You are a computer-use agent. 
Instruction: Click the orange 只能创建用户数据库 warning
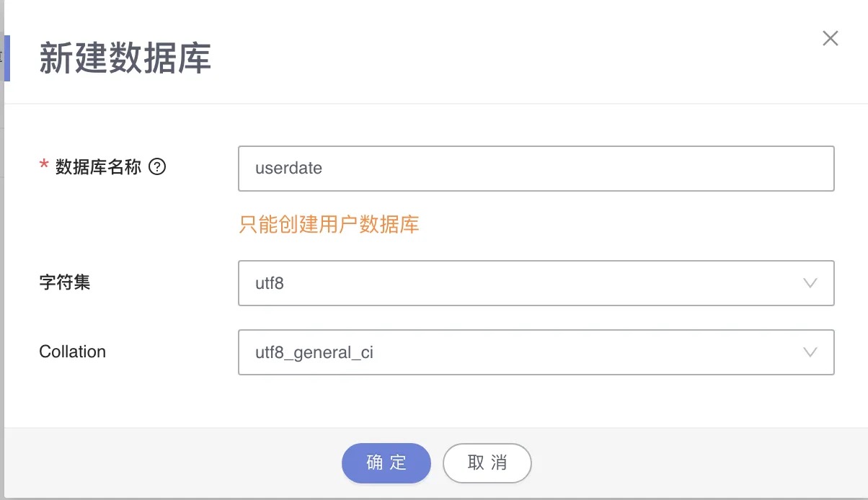[x=329, y=225]
